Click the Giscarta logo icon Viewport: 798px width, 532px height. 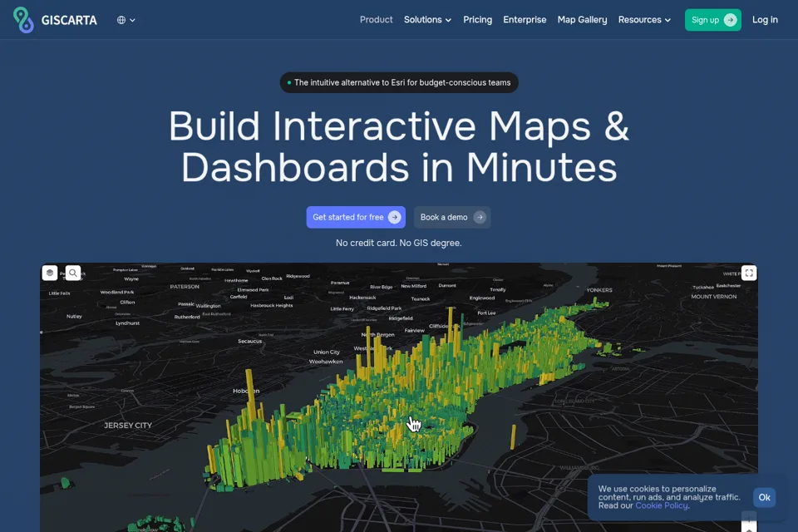click(x=23, y=20)
